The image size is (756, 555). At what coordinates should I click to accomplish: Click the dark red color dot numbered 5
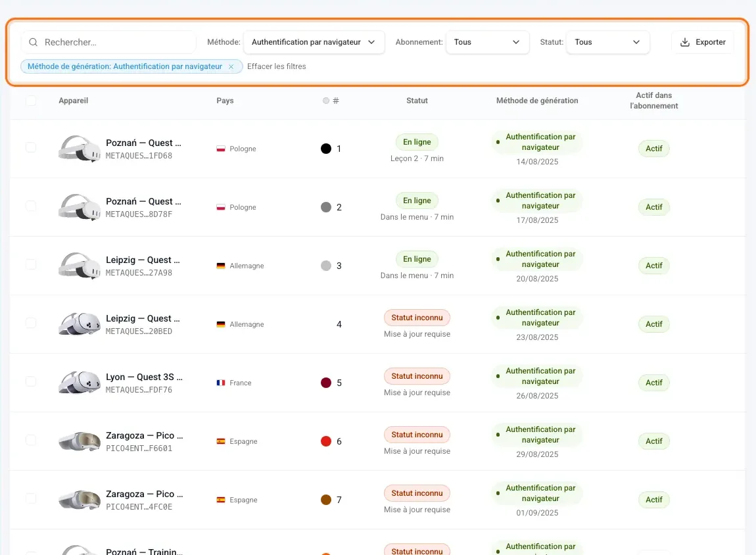click(326, 383)
